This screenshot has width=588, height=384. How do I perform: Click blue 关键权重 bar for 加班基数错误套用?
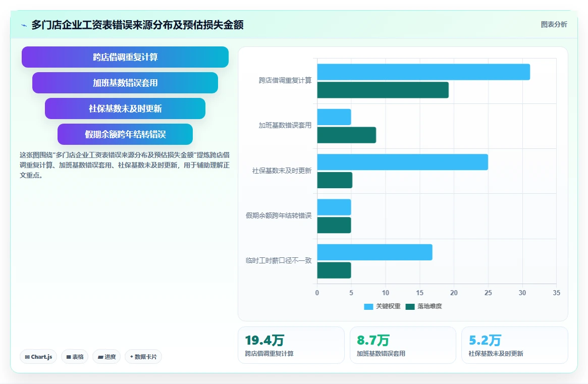click(334, 117)
